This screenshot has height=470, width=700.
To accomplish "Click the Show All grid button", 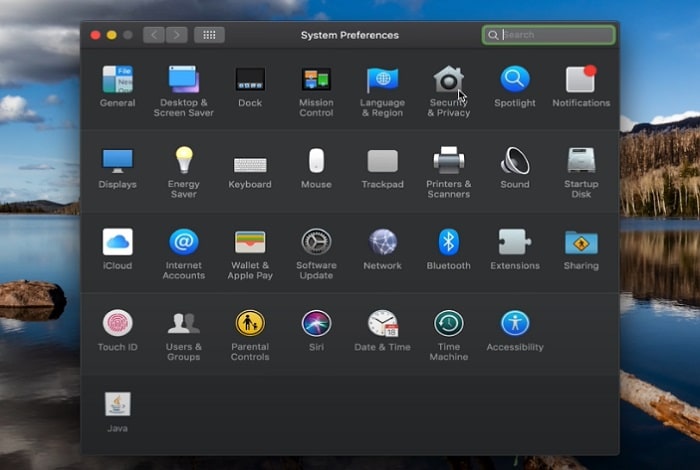I will click(x=209, y=35).
